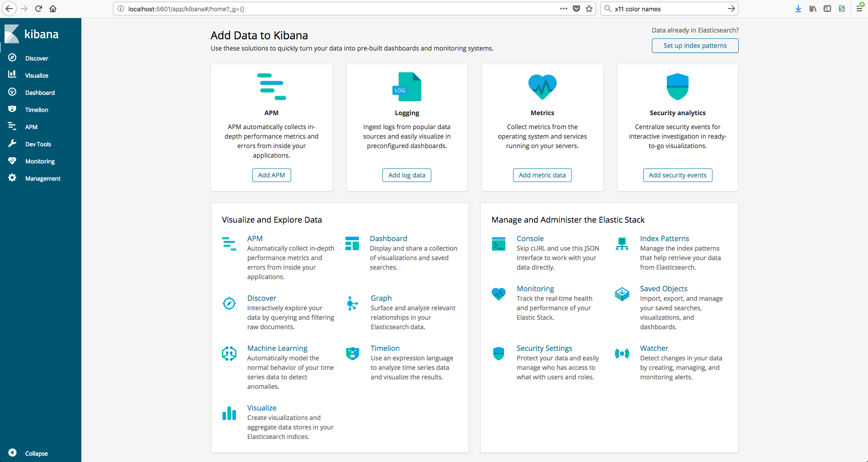Screen dimensions: 868x462
Task: Open the Index Patterns link
Action: coord(665,238)
